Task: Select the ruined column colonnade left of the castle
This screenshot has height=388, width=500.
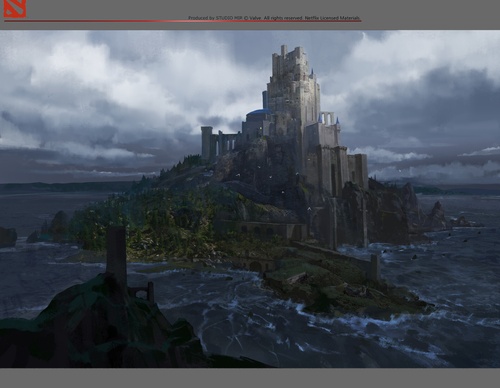Action: click(x=220, y=142)
